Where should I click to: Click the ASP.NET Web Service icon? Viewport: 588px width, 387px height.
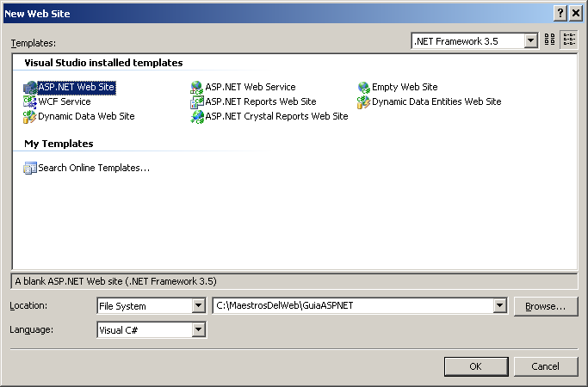197,88
